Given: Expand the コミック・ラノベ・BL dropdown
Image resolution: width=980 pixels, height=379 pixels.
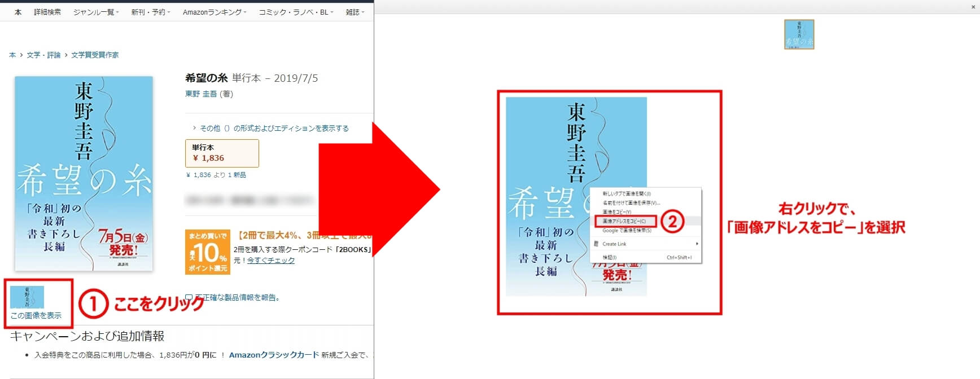Looking at the screenshot, I should pyautogui.click(x=296, y=12).
